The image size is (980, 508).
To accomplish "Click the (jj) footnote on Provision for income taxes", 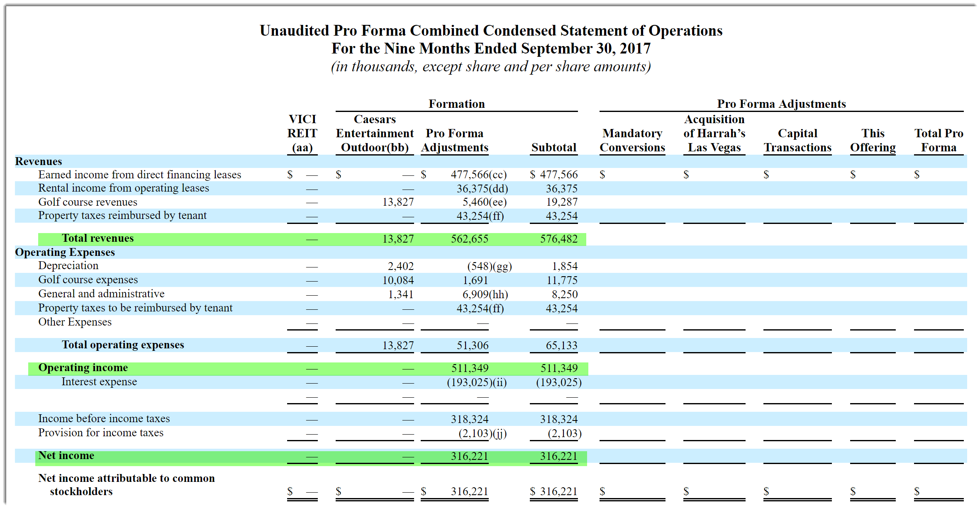I will (499, 433).
